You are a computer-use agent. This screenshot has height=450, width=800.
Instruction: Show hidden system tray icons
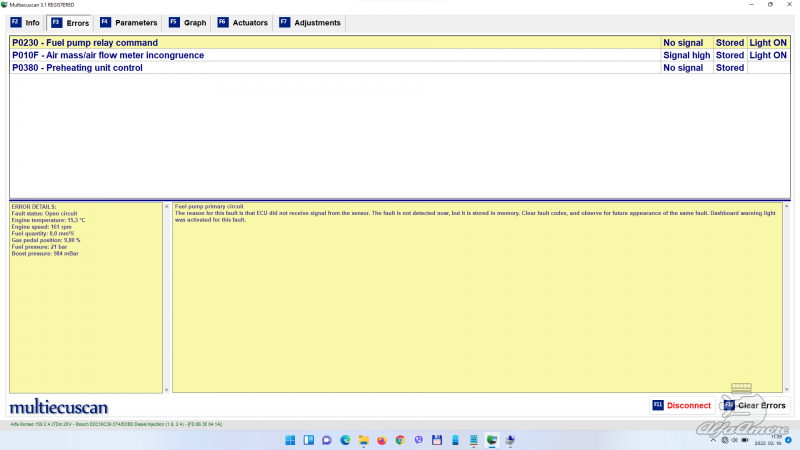tap(713, 440)
